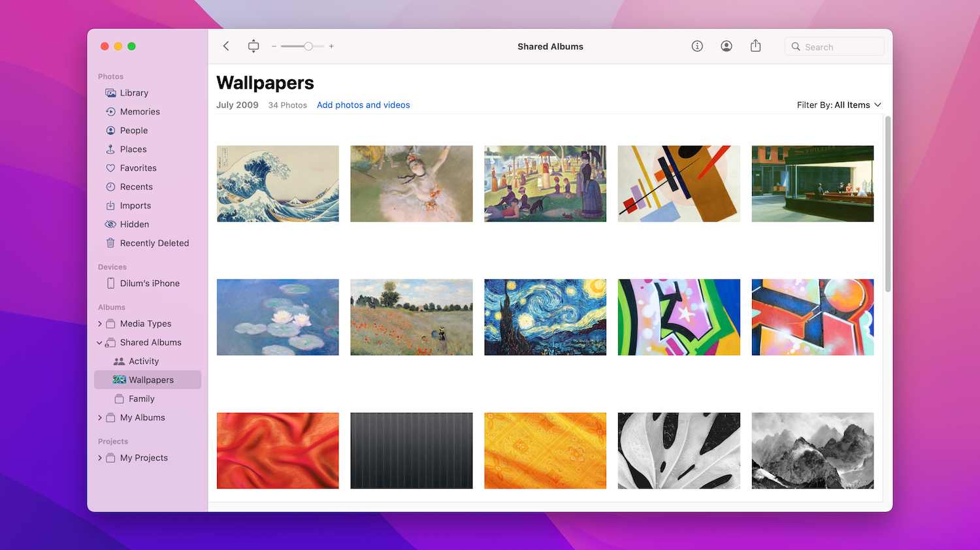Viewport: 980px width, 550px height.
Task: Click the Search field
Action: [834, 47]
